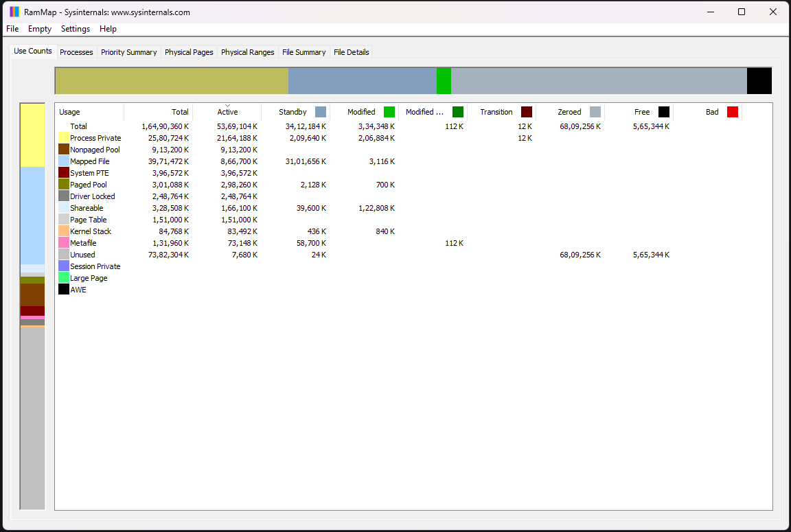Sort by the Modified column header
The image size is (791, 532).
[364, 112]
